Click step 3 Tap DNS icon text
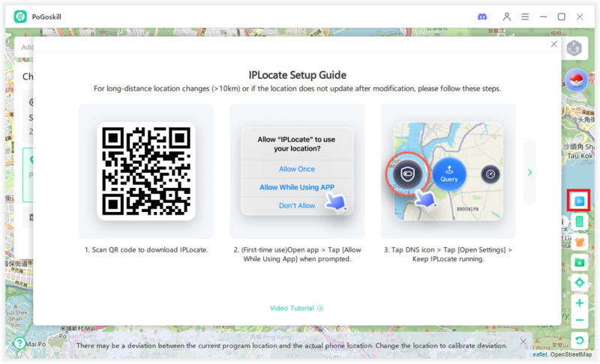Image resolution: width=600 pixels, height=364 pixels. coord(448,255)
